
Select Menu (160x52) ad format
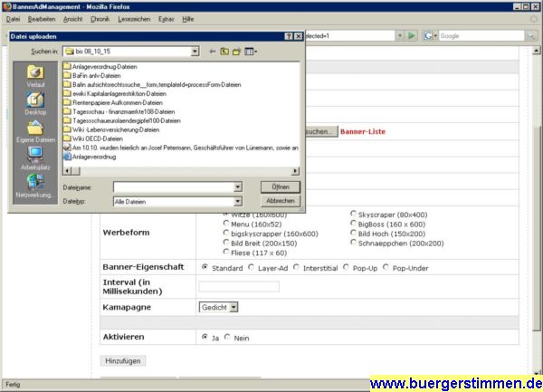(226, 224)
